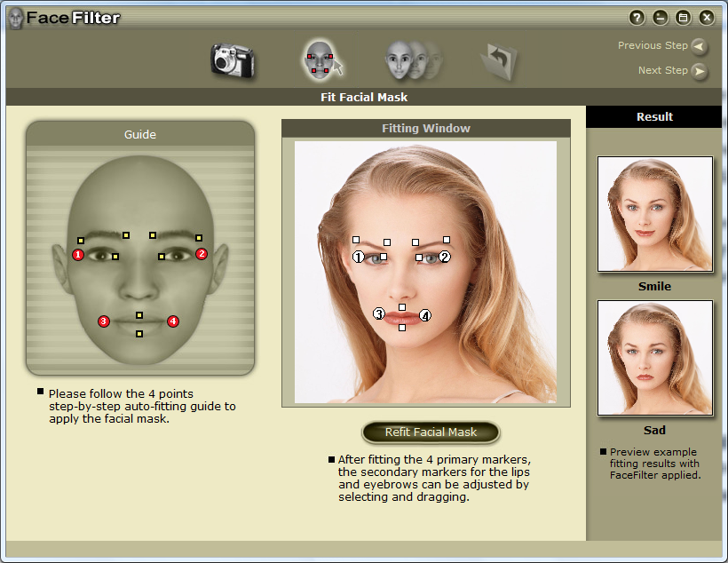Click red marker 4 on the Guide face
728x563 pixels.
(x=173, y=321)
